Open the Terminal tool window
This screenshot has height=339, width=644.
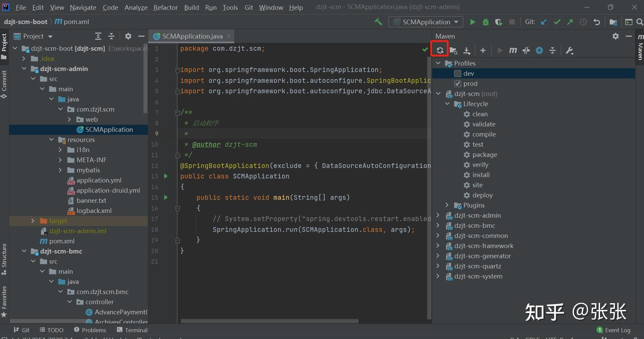click(132, 330)
